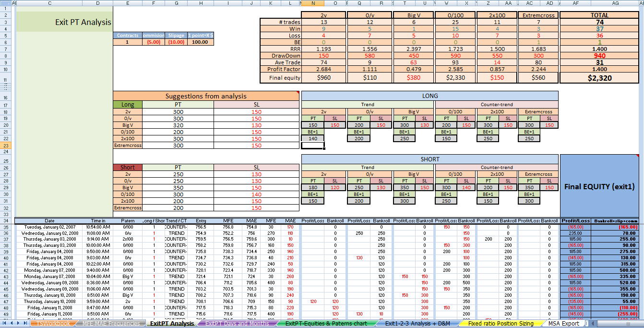644x328 pixels.
Task: Click the 'RRR' row label
Action: pos(280,49)
